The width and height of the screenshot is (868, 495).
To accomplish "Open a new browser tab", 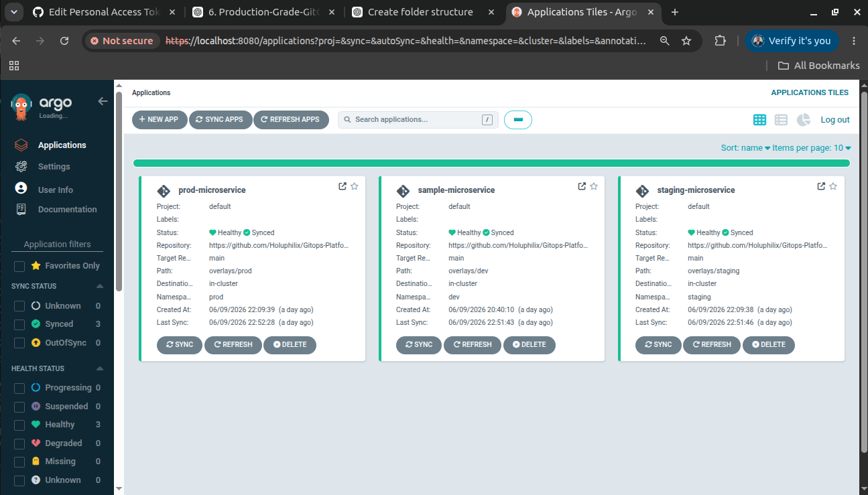I will click(675, 12).
